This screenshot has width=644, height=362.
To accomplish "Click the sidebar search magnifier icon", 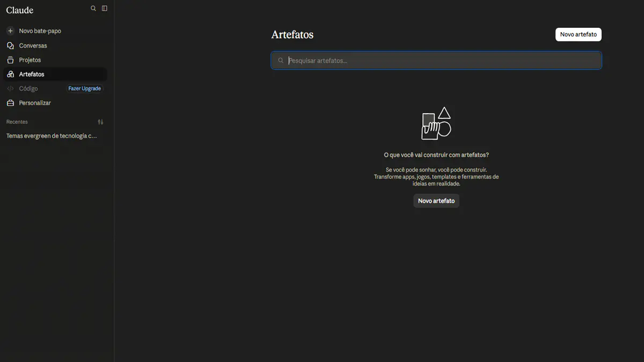I will 93,9.
